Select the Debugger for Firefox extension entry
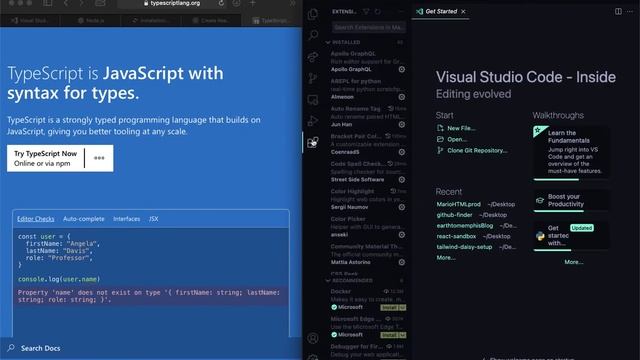 click(367, 351)
